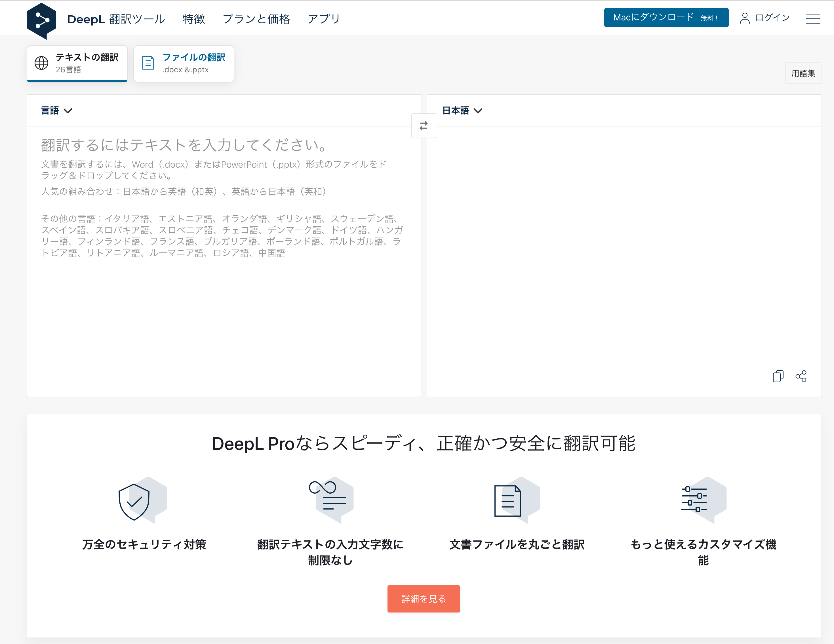Viewport: 834px width, 644px height.
Task: Click the その他の言語 language list text
Action: click(x=222, y=236)
